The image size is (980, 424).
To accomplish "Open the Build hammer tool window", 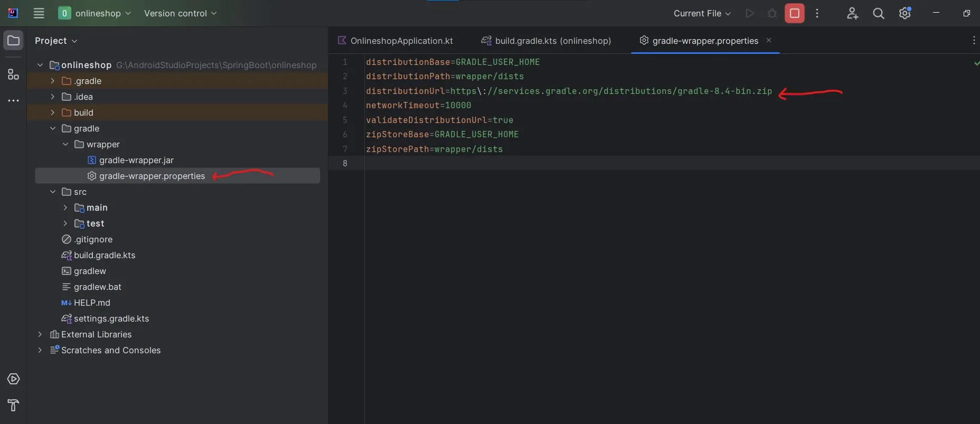I will tap(13, 405).
